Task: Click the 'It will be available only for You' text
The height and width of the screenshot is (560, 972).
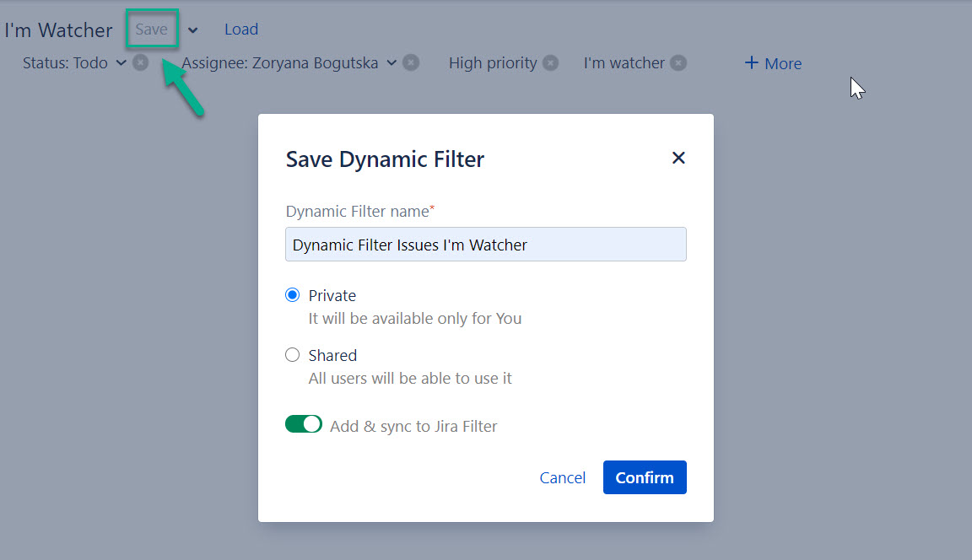Action: [x=415, y=319]
